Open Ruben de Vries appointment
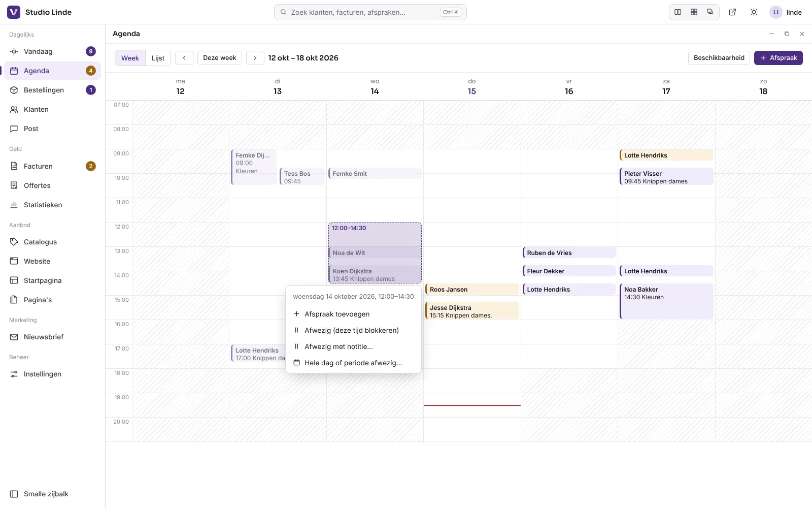 pos(569,252)
